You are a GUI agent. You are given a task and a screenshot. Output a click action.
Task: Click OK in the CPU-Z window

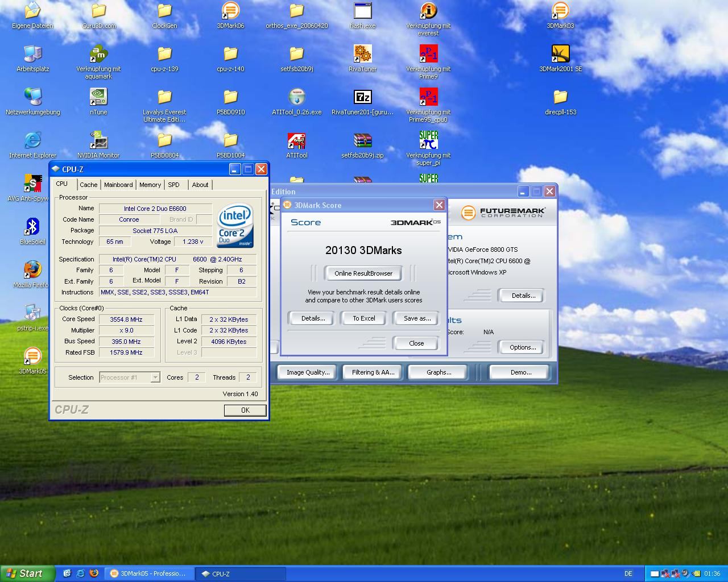pyautogui.click(x=245, y=410)
